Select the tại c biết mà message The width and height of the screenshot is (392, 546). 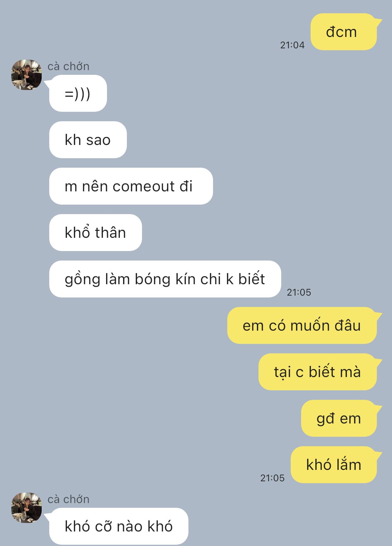318,372
